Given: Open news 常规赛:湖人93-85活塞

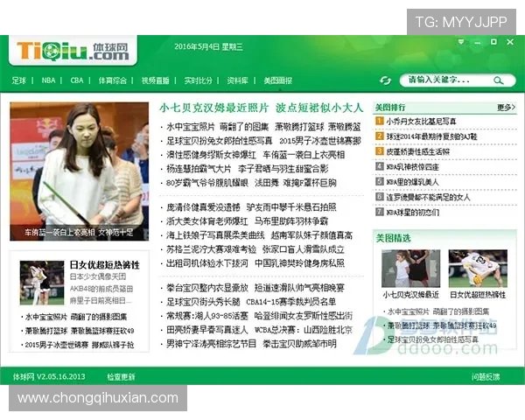Looking at the screenshot, I should pos(207,316).
